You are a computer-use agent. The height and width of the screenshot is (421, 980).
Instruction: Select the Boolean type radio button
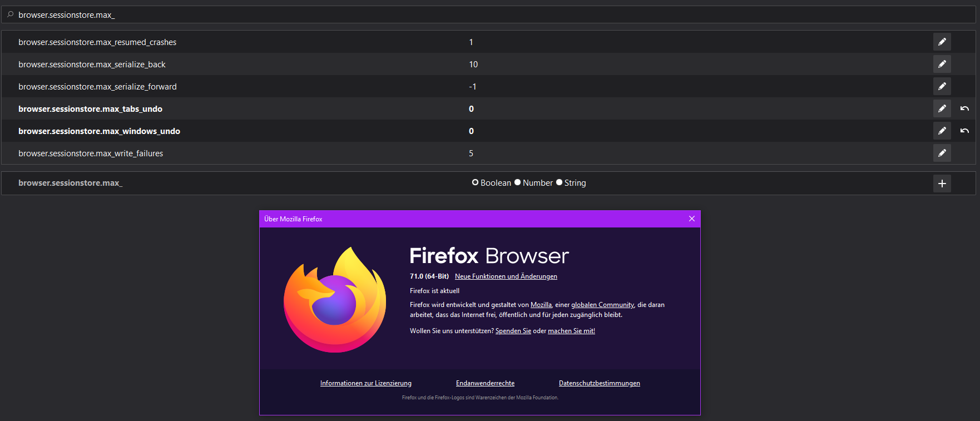pyautogui.click(x=475, y=182)
